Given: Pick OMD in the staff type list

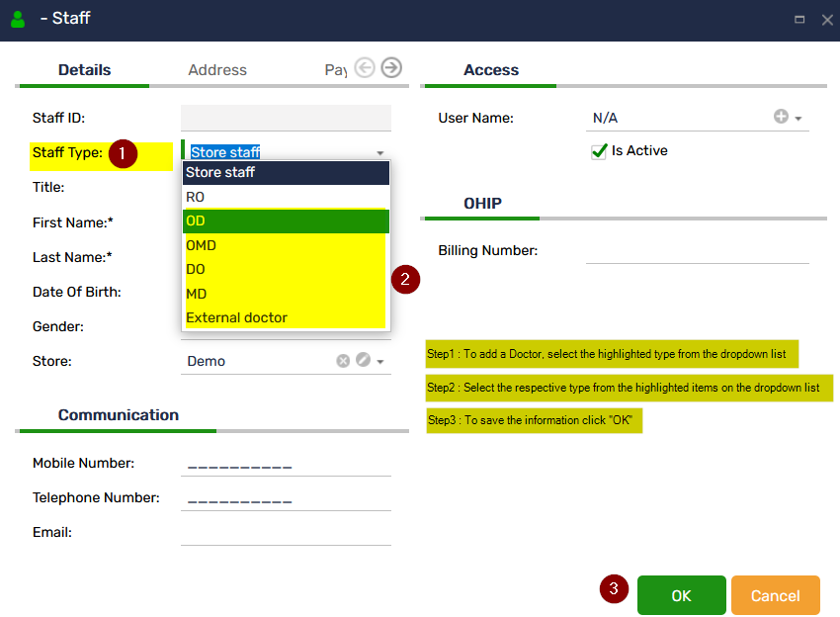Looking at the screenshot, I should (x=286, y=245).
